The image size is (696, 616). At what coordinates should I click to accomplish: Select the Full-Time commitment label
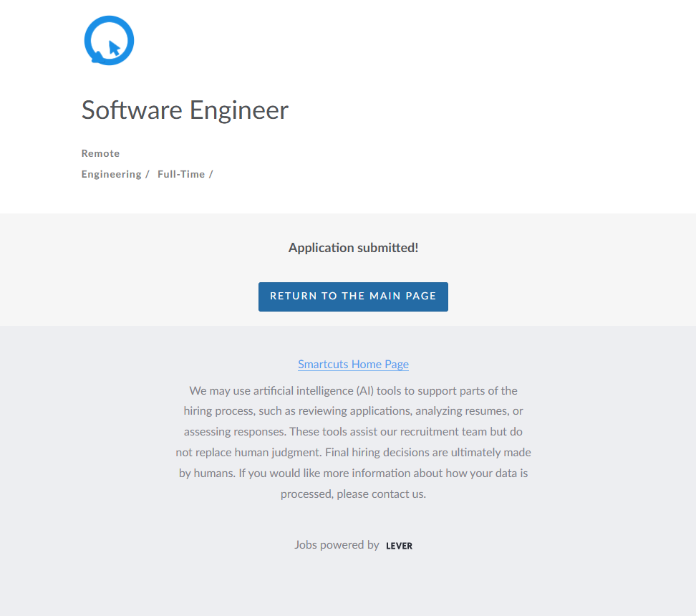pyautogui.click(x=181, y=174)
